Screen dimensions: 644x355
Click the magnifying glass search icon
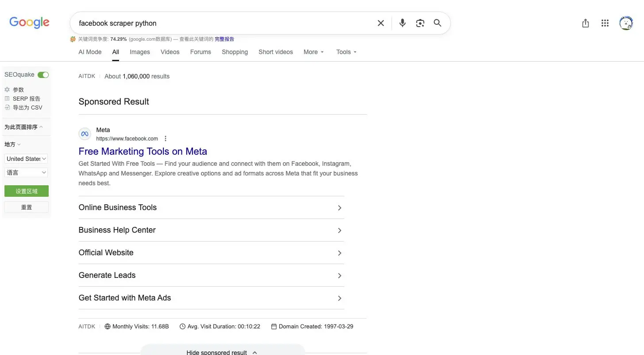(x=437, y=23)
